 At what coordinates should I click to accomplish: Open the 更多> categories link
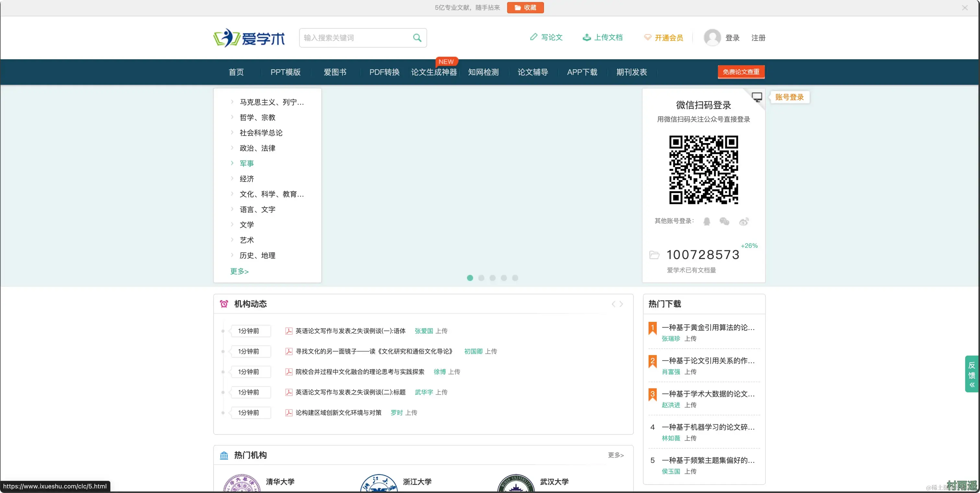239,271
